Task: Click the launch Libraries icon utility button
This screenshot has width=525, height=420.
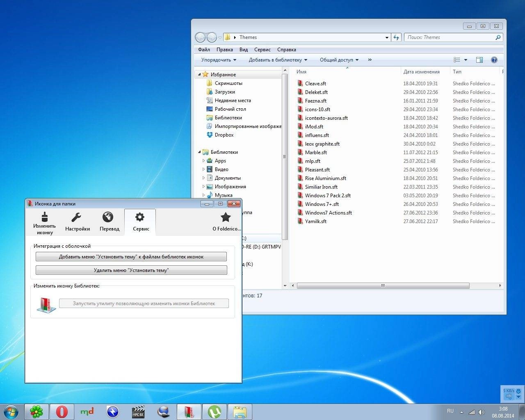Action: point(144,304)
